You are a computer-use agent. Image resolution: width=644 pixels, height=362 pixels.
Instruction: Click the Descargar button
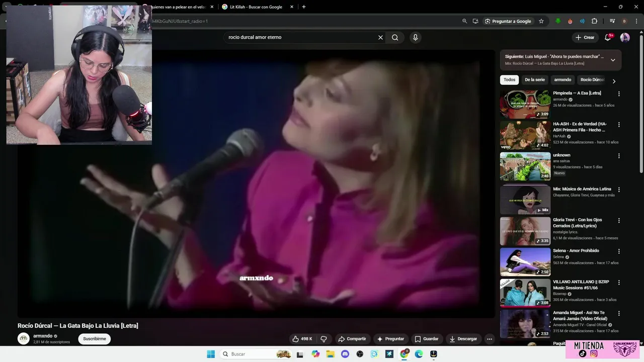[x=463, y=339]
